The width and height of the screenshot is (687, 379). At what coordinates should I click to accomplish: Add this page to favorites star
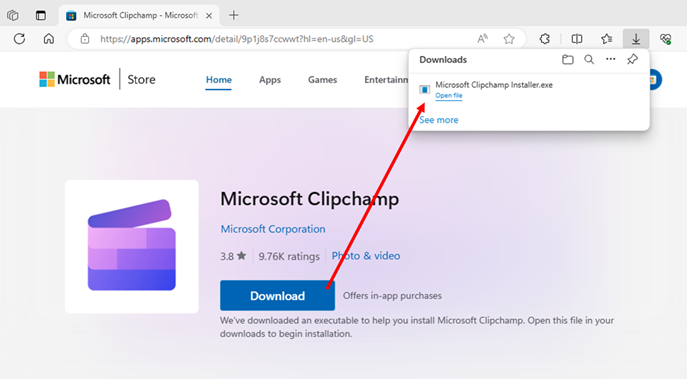(509, 39)
